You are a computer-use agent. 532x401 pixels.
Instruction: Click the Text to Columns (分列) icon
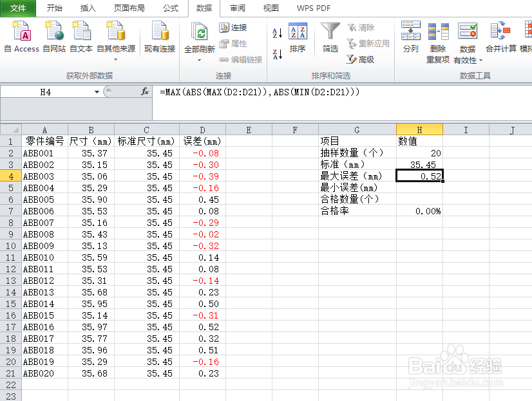(410, 37)
